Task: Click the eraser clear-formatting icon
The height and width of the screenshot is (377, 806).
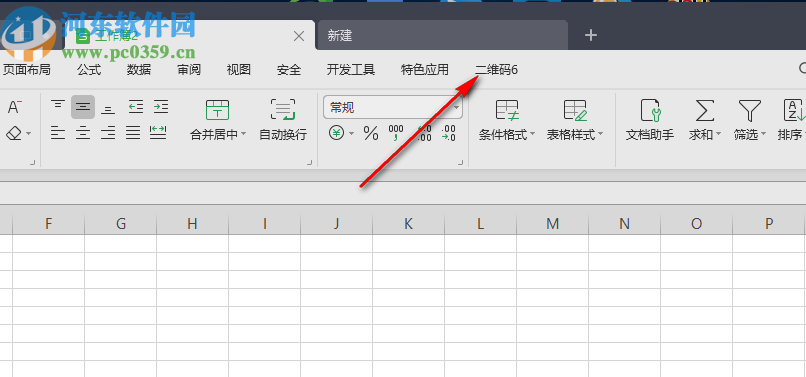Action: coord(14,134)
